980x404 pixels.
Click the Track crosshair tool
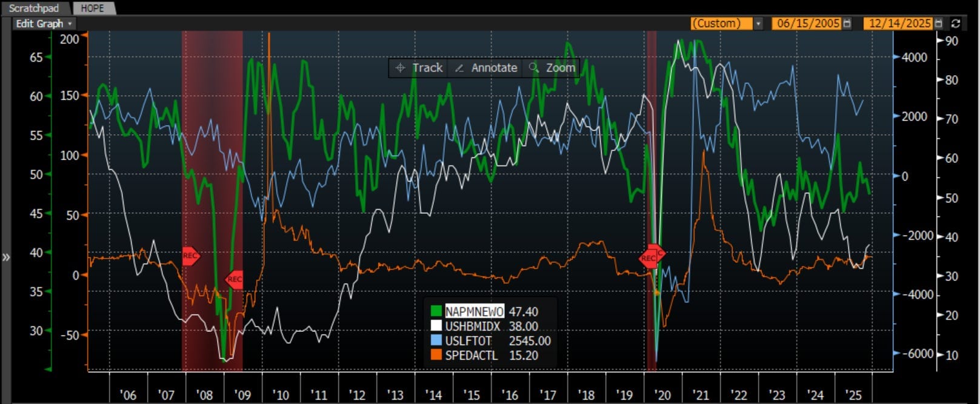point(419,68)
